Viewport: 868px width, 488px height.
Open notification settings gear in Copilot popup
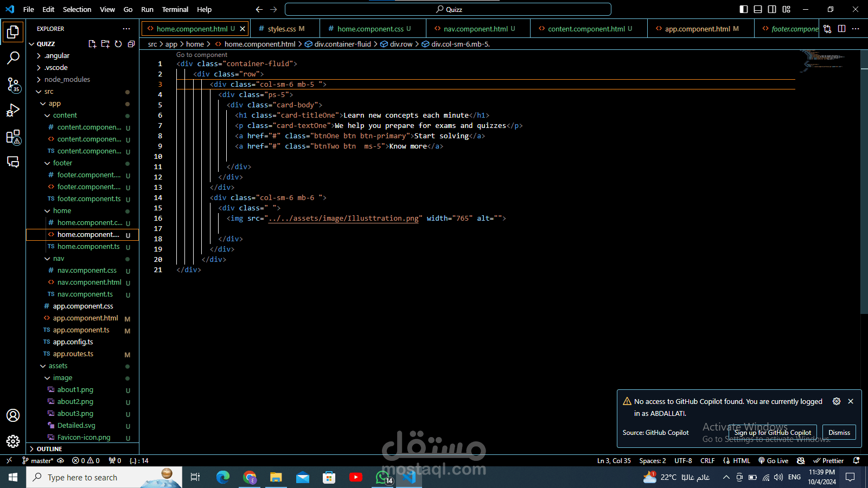click(x=837, y=401)
